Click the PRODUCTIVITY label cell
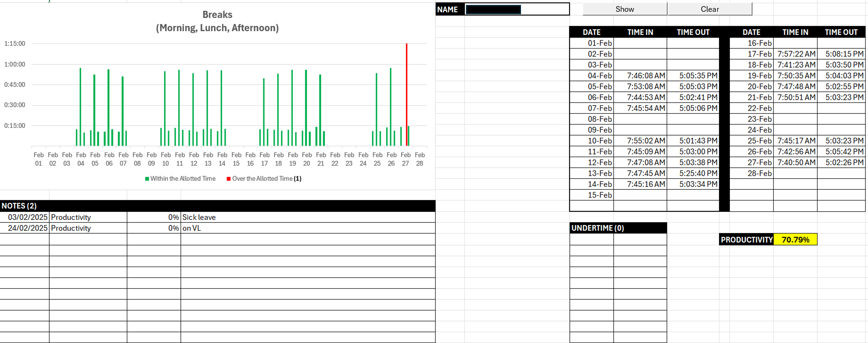Viewport: 868px width, 343px height. tap(746, 240)
